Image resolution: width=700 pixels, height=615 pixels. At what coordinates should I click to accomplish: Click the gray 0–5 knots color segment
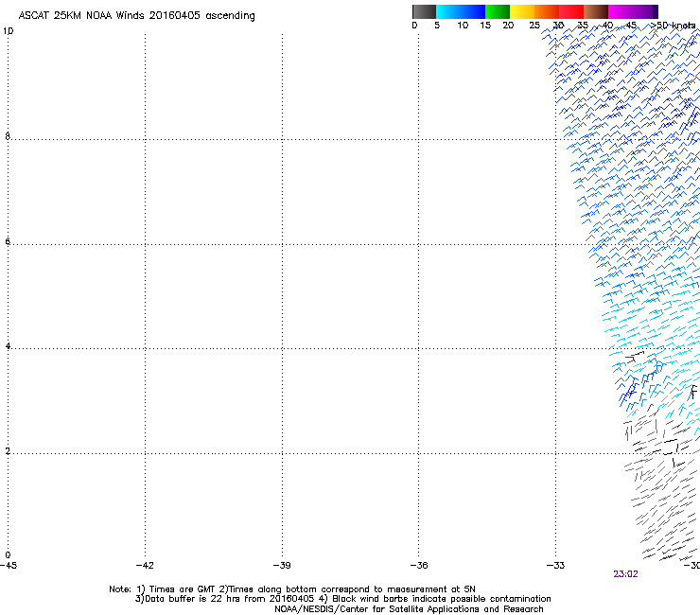pos(424,11)
